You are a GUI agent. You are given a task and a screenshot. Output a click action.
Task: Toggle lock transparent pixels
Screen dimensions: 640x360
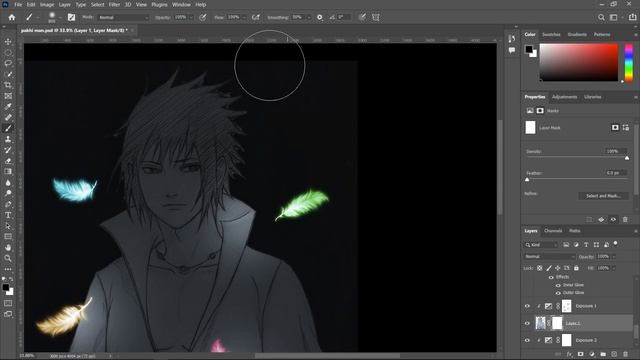pyautogui.click(x=540, y=268)
